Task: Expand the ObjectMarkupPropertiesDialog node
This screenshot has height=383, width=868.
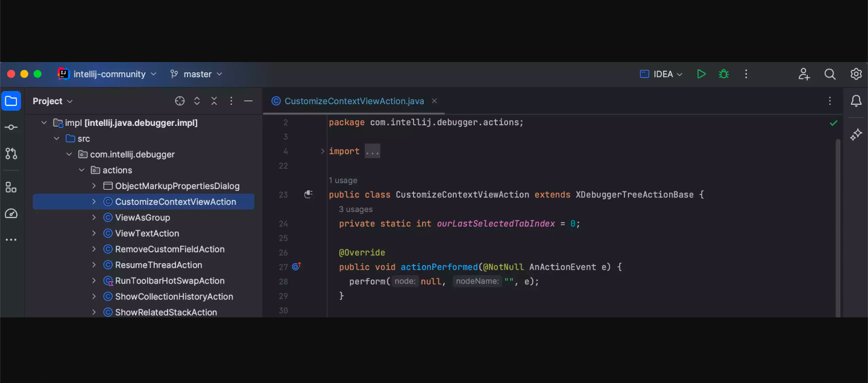Action: coord(94,186)
